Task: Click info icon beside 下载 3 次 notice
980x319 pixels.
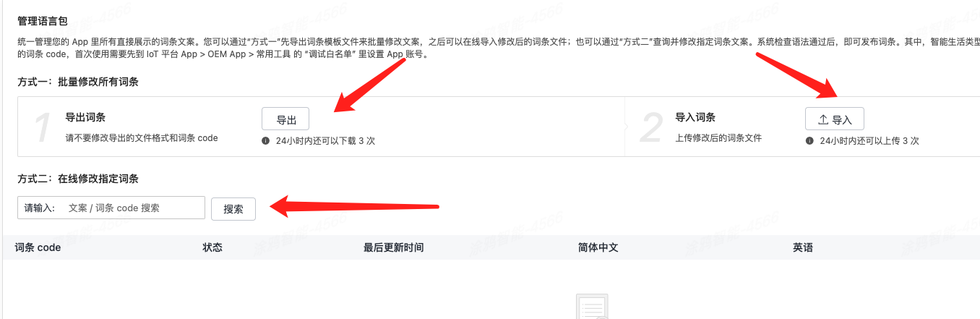Action: click(x=265, y=141)
